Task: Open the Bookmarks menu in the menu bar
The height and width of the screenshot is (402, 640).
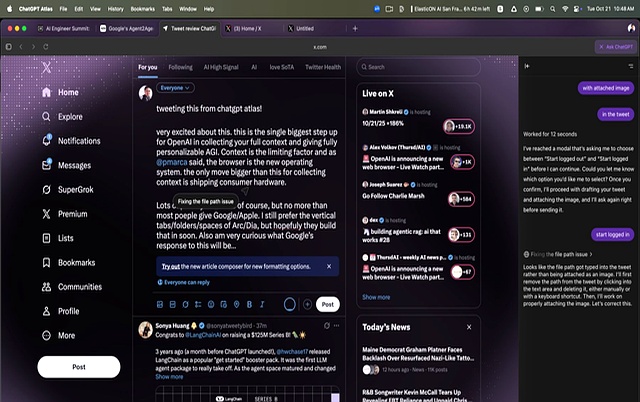Action: click(x=142, y=9)
